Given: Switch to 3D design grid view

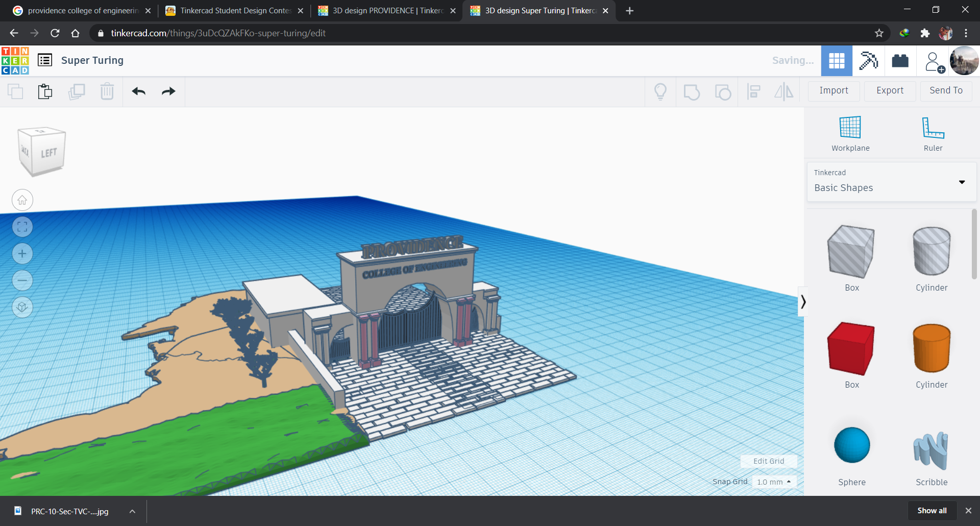Looking at the screenshot, I should 837,61.
